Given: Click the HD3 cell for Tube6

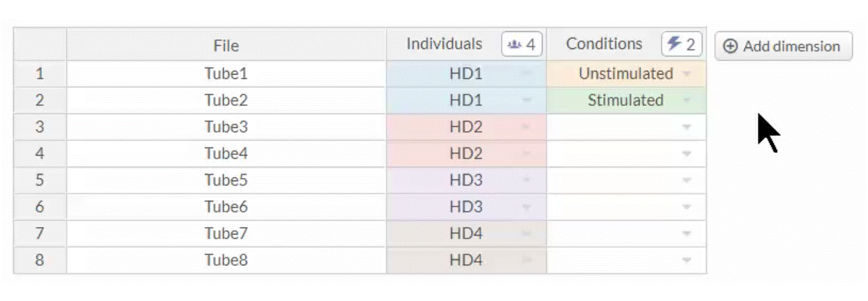Looking at the screenshot, I should coord(465,207).
